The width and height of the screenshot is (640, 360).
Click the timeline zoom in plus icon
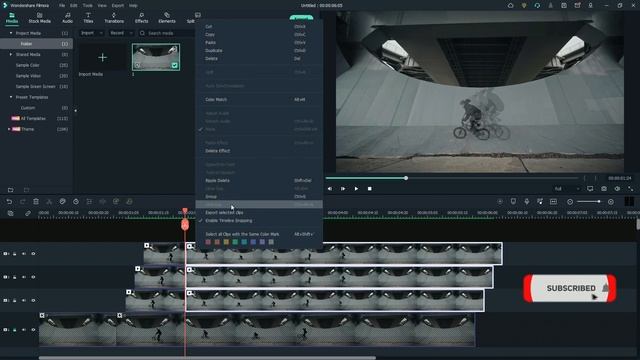pos(611,202)
